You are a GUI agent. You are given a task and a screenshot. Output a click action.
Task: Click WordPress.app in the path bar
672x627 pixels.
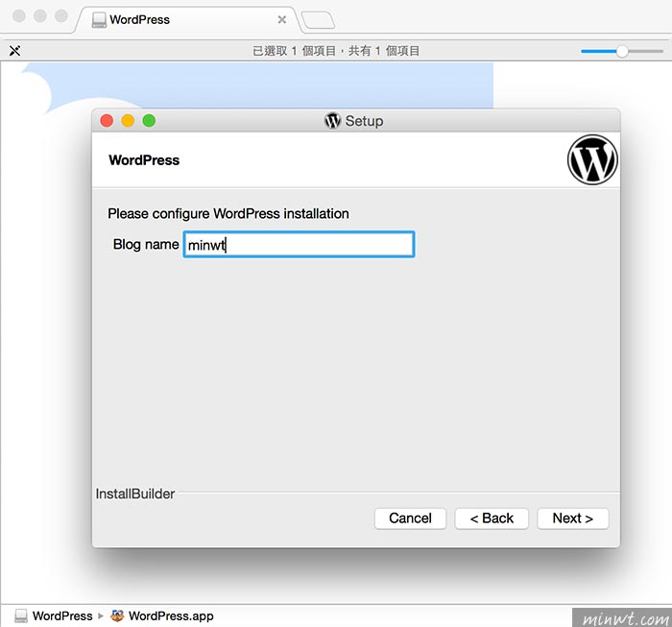162,615
